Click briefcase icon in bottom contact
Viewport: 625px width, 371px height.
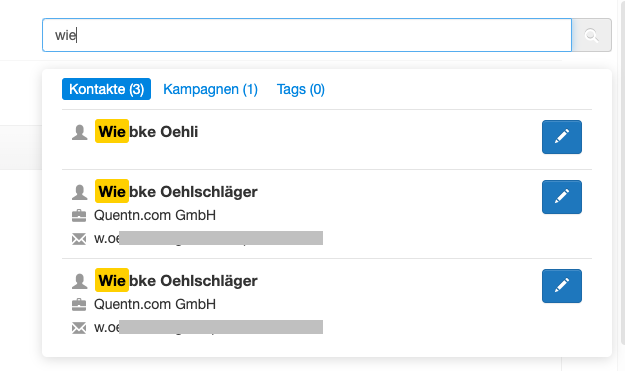[79, 304]
